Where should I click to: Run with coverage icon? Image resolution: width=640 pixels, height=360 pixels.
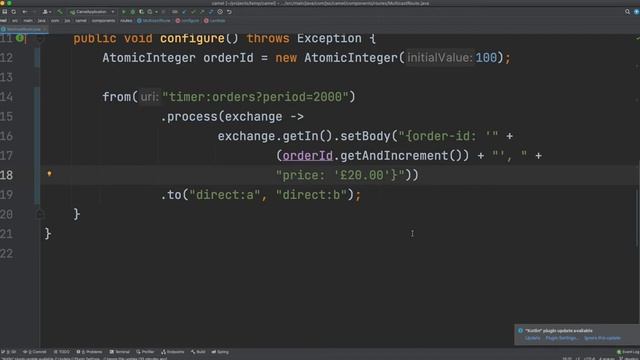tap(141, 12)
